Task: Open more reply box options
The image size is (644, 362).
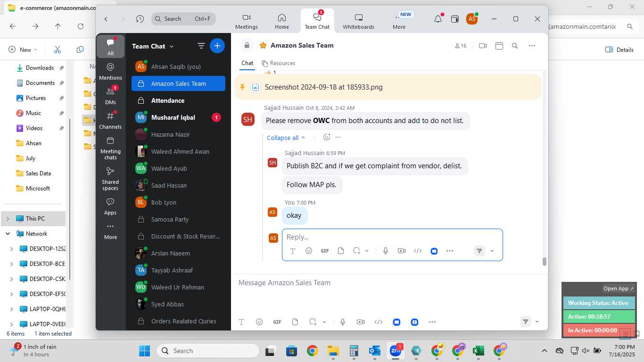Action: pyautogui.click(x=450, y=251)
